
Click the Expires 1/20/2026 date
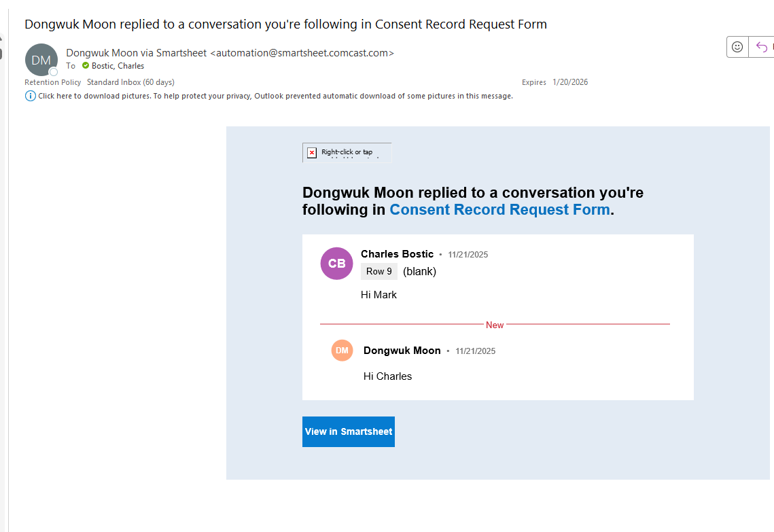(x=569, y=82)
